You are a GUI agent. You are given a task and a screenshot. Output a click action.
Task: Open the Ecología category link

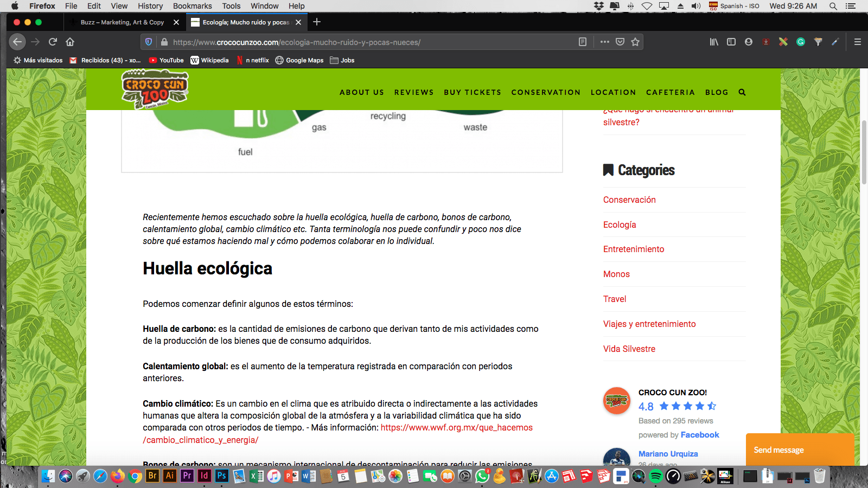point(620,224)
